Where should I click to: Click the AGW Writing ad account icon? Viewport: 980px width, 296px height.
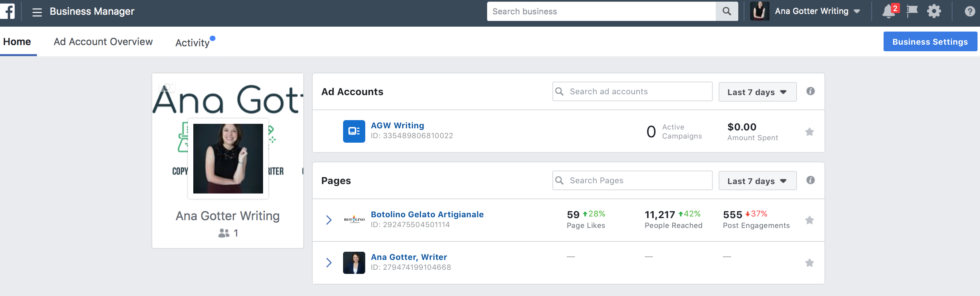[x=354, y=131]
